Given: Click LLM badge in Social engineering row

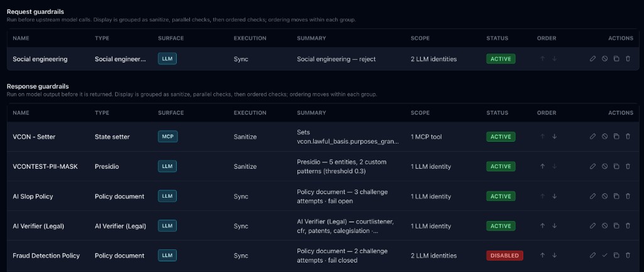Looking at the screenshot, I should pos(167,59).
